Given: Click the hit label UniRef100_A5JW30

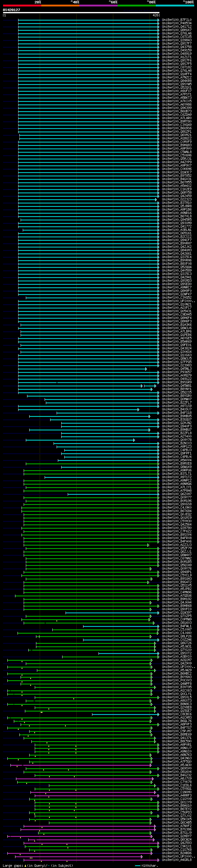Looking at the screenshot, I should point(177,765).
